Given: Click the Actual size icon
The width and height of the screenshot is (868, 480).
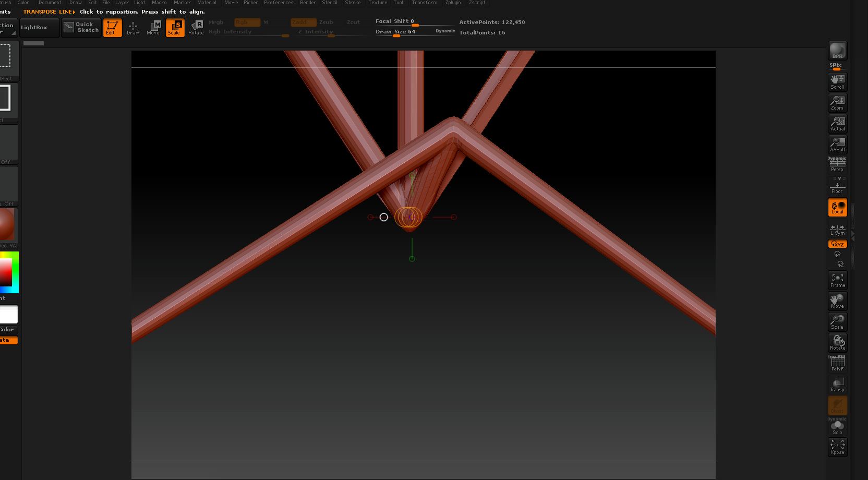Looking at the screenshot, I should (837, 123).
